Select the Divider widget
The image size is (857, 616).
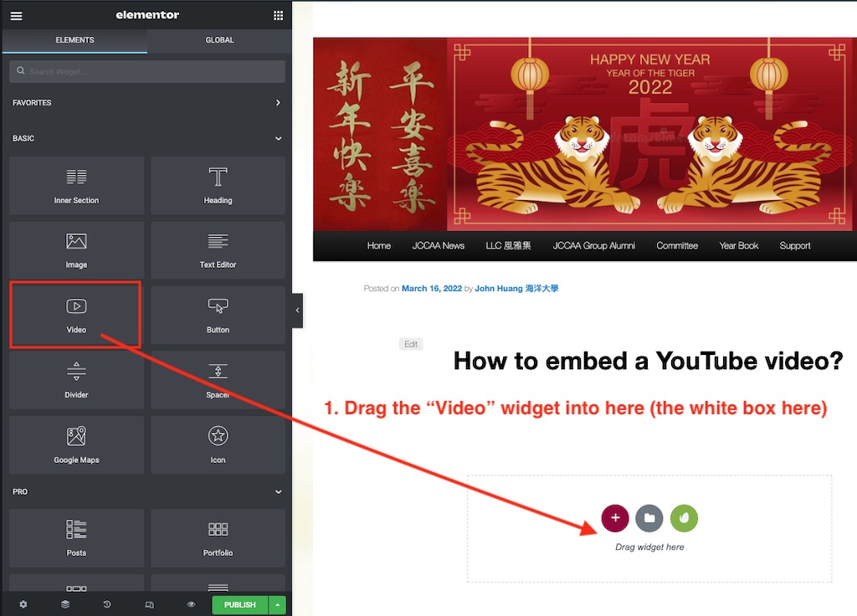[76, 380]
